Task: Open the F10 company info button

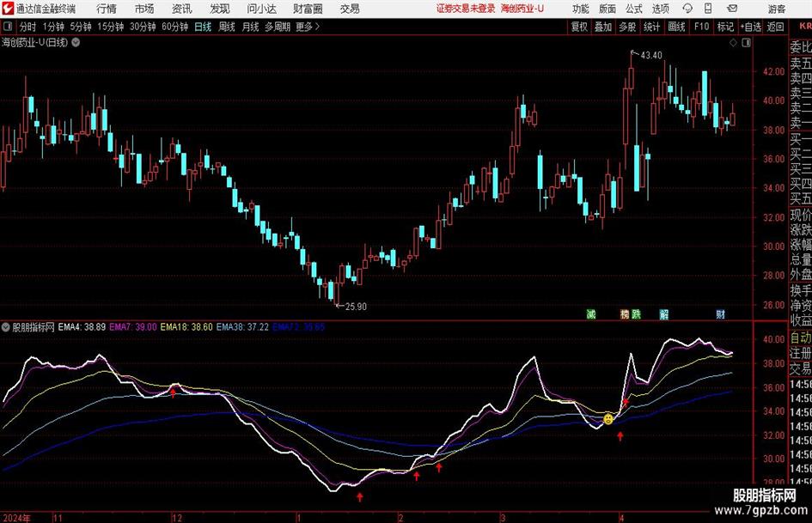Action: [x=701, y=27]
